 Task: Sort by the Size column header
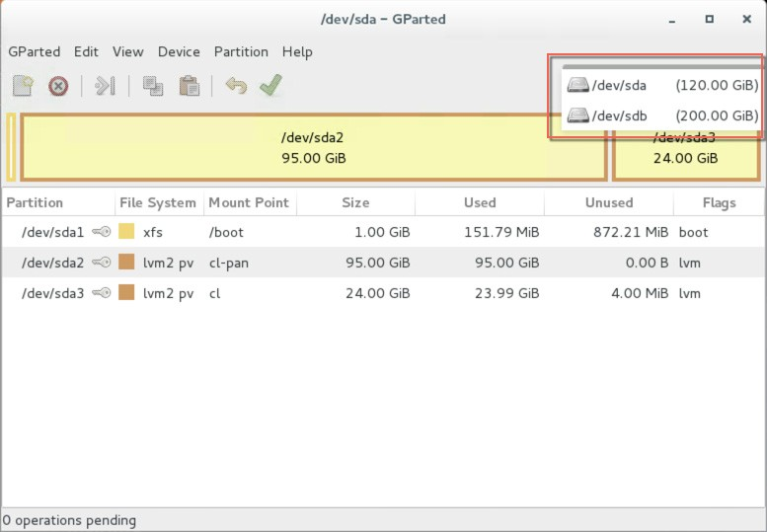click(x=355, y=202)
